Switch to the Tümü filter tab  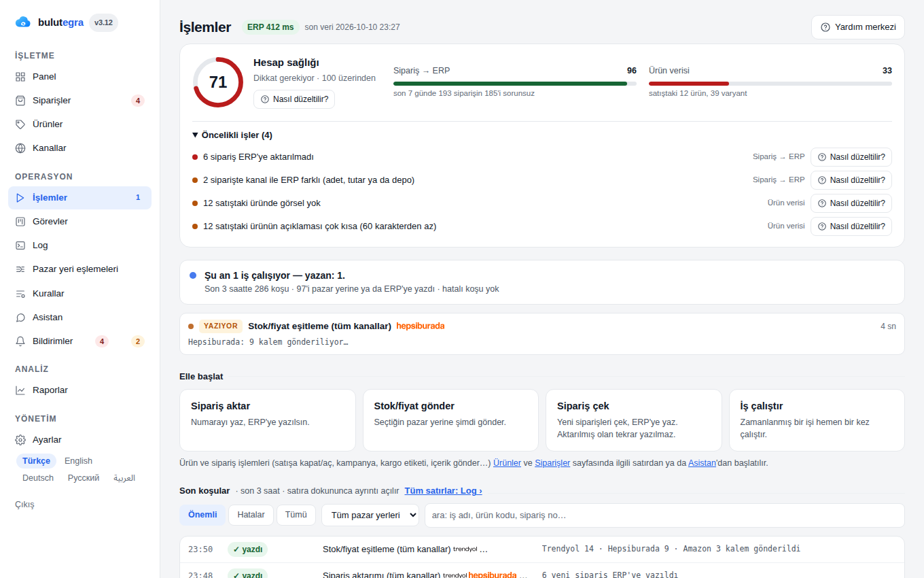click(296, 515)
